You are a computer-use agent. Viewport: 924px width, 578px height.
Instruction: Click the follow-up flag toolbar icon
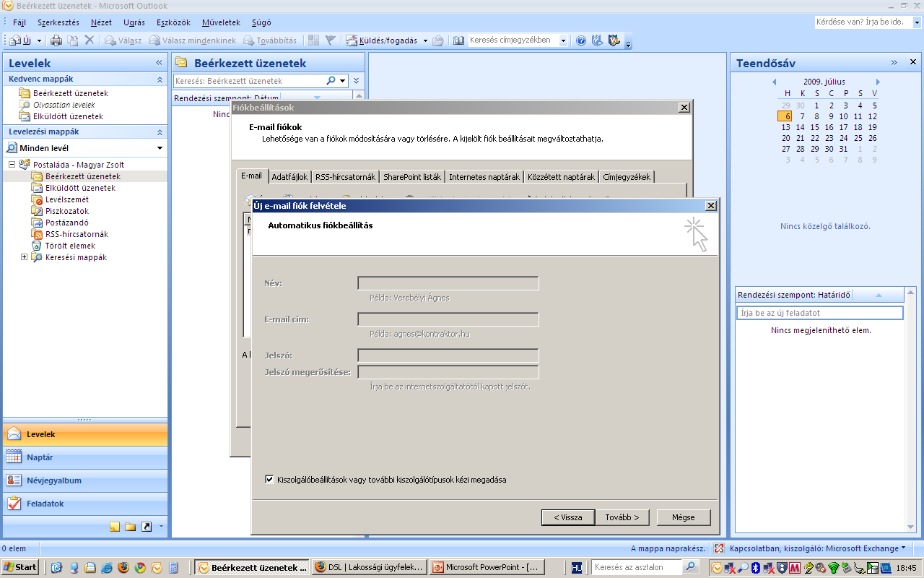point(331,40)
